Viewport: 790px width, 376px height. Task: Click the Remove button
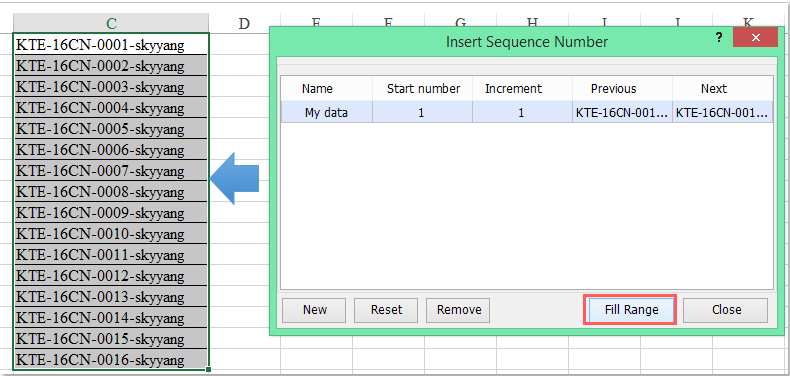(x=458, y=309)
